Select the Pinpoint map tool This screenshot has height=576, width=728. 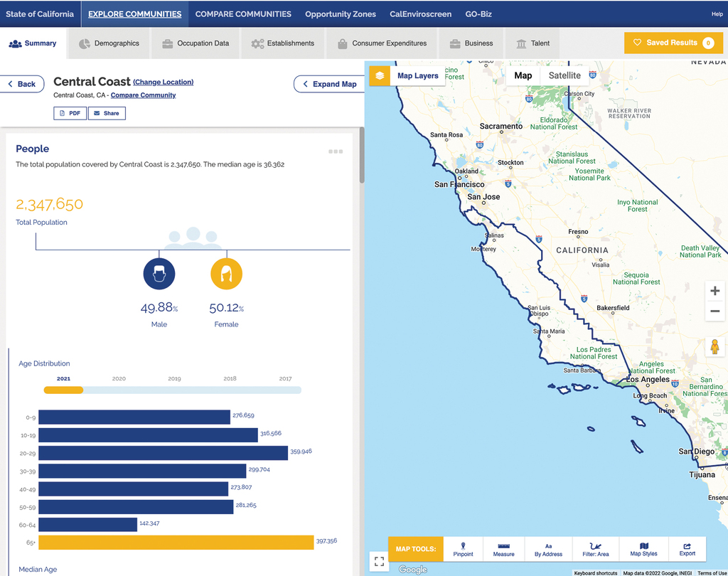(463, 550)
